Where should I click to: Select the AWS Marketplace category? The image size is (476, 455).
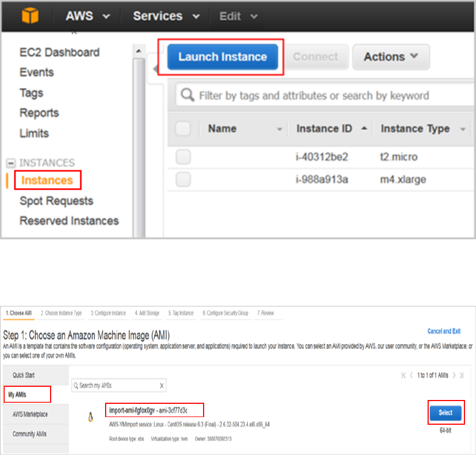[36, 414]
